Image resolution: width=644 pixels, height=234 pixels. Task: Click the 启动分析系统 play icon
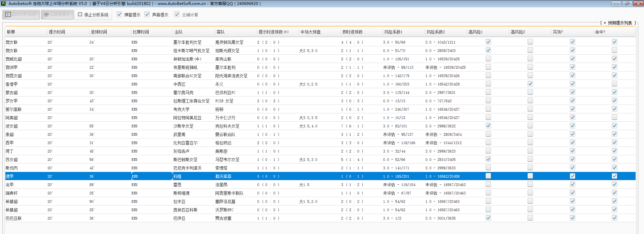(8, 15)
